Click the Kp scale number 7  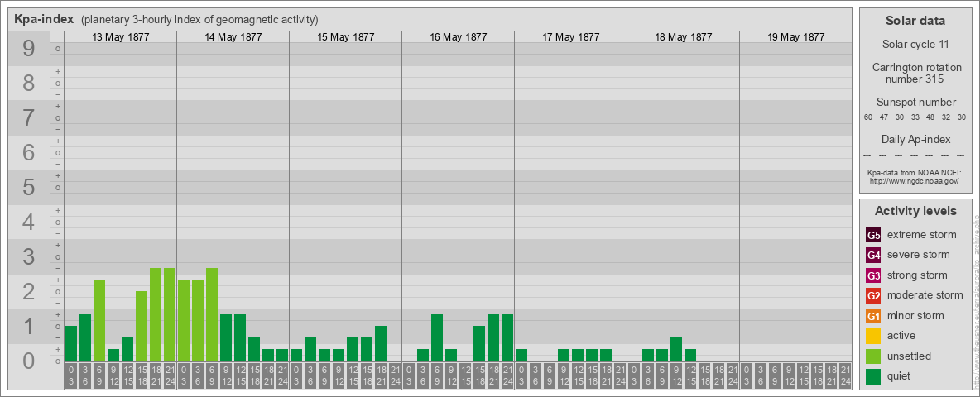click(x=28, y=117)
